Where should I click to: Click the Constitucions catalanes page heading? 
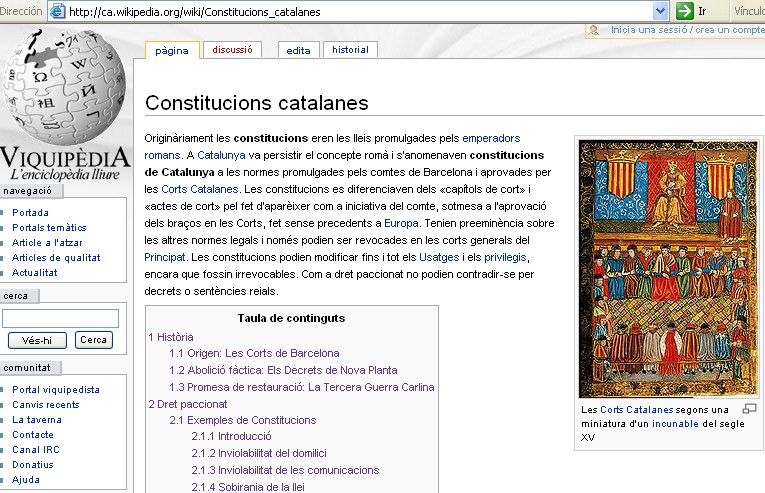257,103
